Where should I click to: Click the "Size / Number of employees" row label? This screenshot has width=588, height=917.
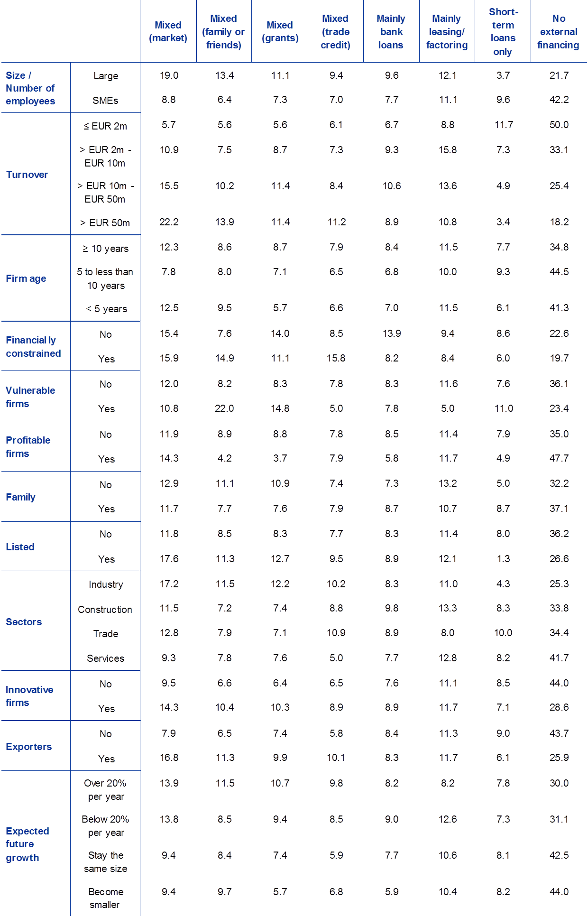click(x=30, y=88)
